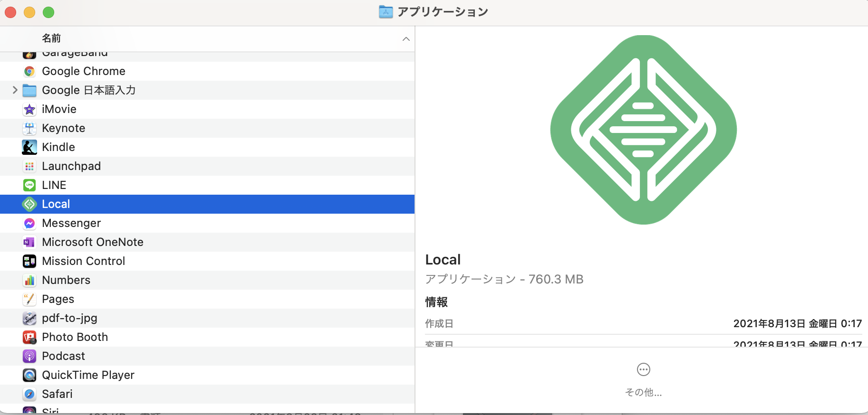Click the 作成日 value 2021年8月13日 金曜日 0:17
Image resolution: width=868 pixels, height=415 pixels.
pyautogui.click(x=797, y=324)
